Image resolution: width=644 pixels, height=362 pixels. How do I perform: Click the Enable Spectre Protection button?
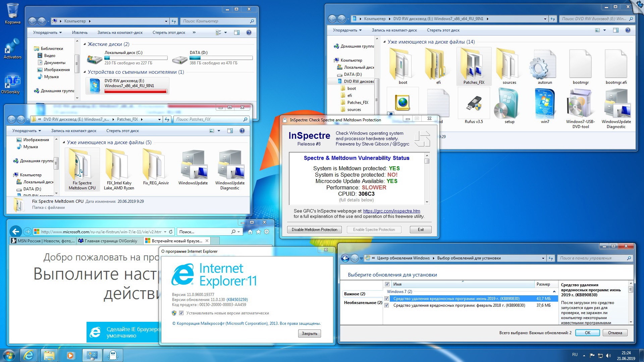pos(373,229)
